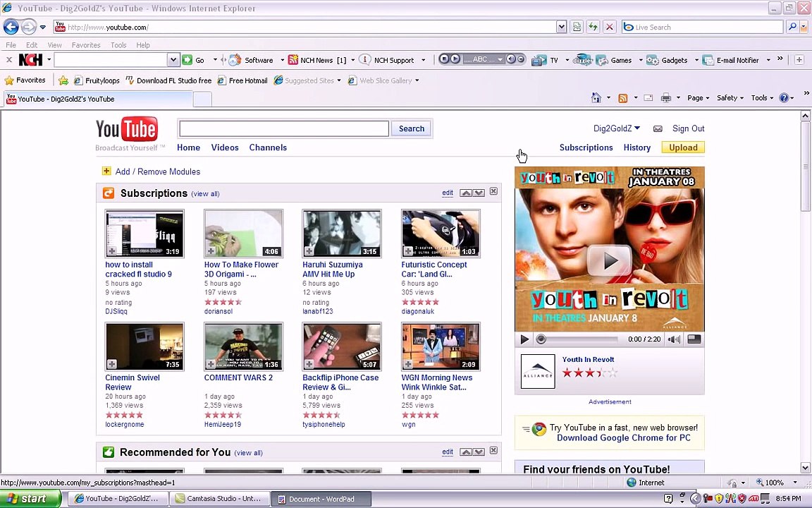Go to YouTube Channels page
This screenshot has width=812, height=508.
click(268, 147)
